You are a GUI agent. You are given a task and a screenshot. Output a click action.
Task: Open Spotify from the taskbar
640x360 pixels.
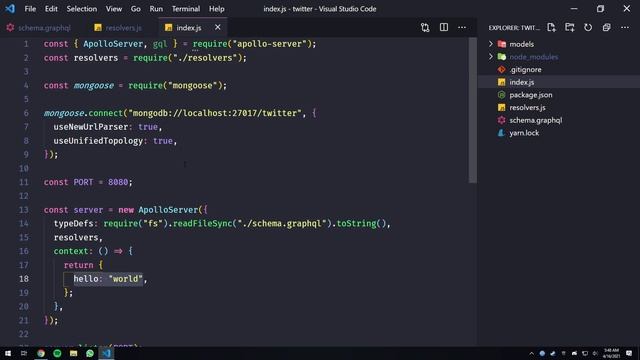(x=57, y=353)
